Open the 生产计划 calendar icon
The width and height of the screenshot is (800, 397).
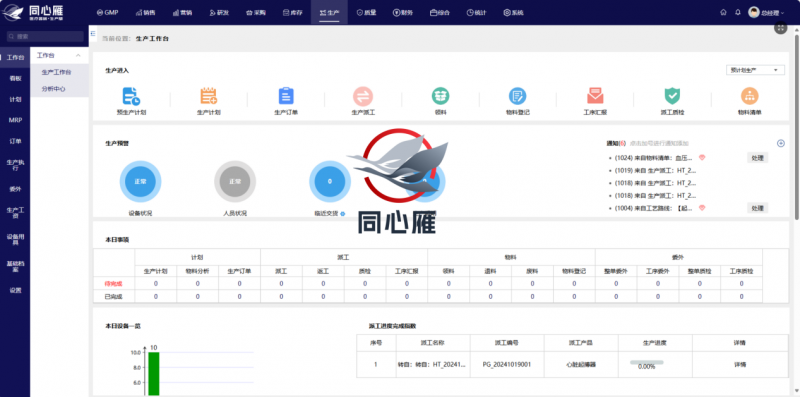[x=208, y=96]
